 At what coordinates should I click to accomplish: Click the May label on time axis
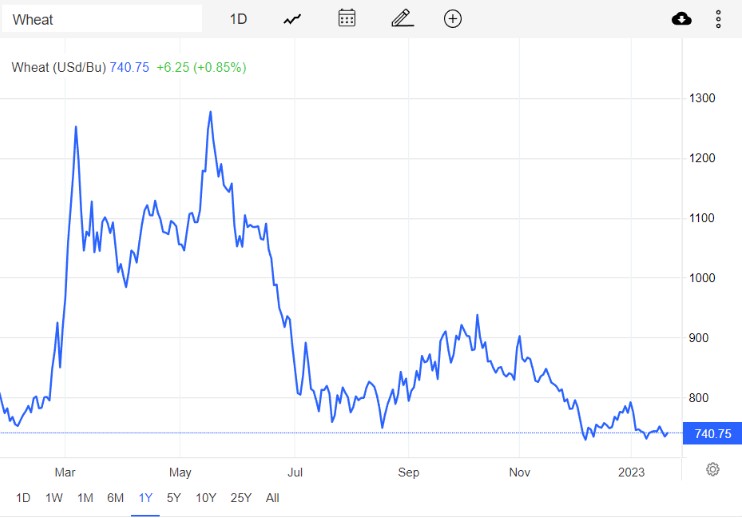[x=180, y=472]
